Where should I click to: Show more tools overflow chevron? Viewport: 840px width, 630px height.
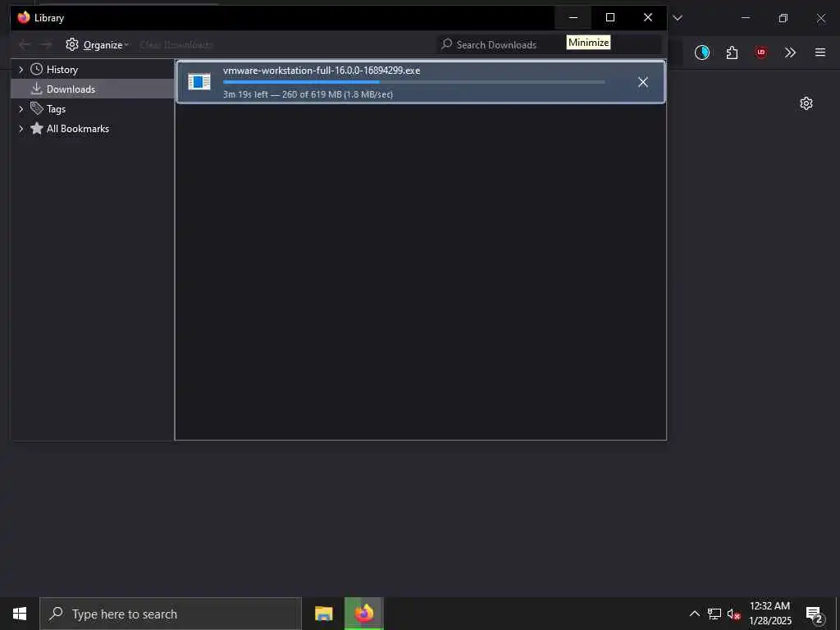click(x=790, y=52)
